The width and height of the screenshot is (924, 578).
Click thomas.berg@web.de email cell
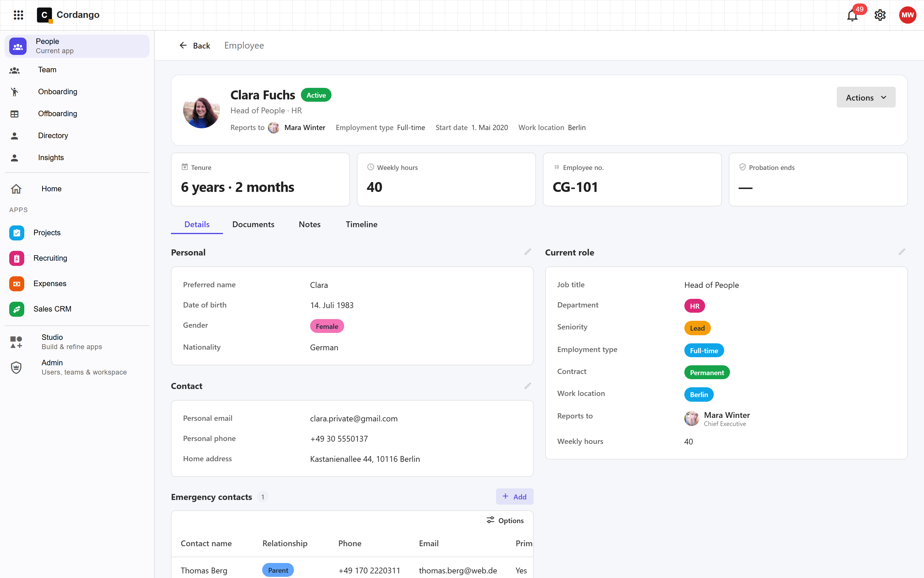pyautogui.click(x=457, y=570)
